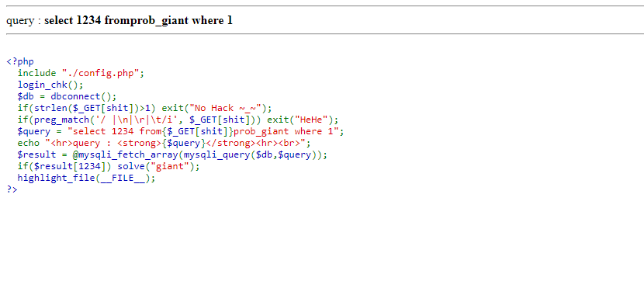Image resolution: width=644 pixels, height=288 pixels.
Task: Click the '$result = @mysqli_fetch_array' line
Action: tap(172, 155)
